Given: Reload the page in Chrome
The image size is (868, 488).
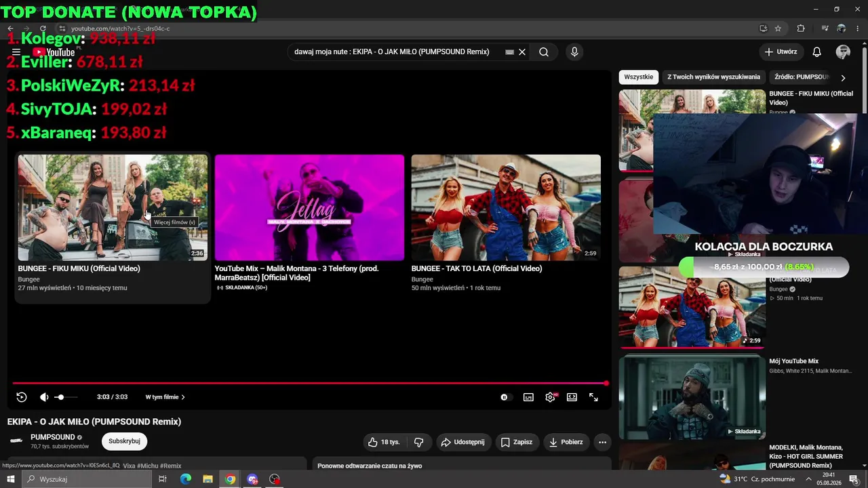Looking at the screenshot, I should click(x=43, y=28).
